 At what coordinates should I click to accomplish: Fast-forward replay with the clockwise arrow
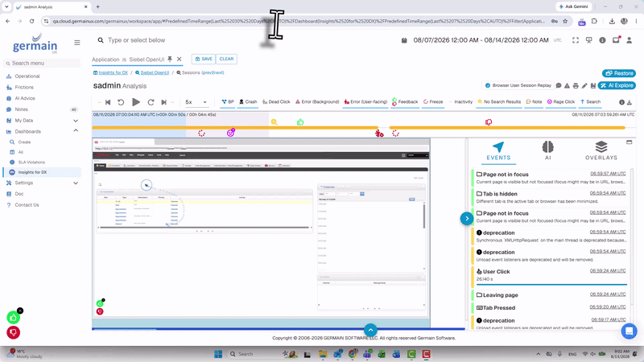[x=151, y=102]
